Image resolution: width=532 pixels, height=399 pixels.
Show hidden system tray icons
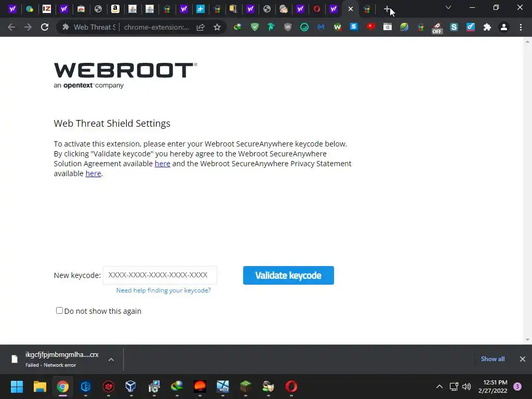[440, 387]
